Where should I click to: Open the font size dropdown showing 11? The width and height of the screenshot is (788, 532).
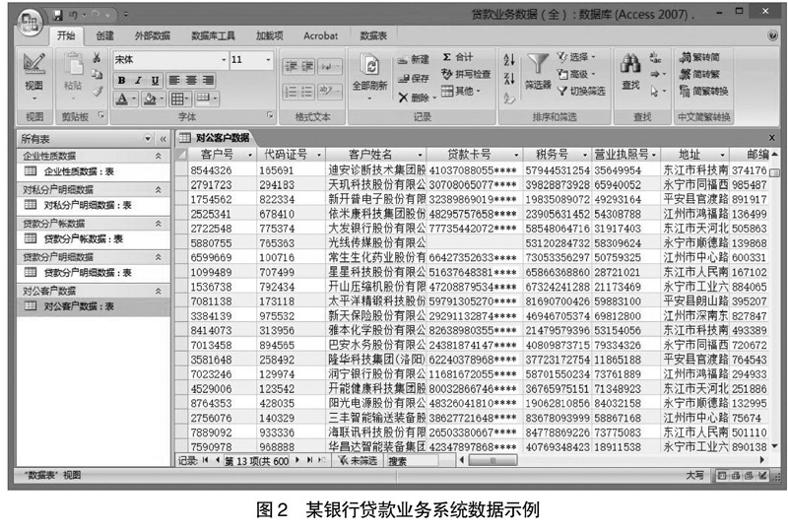point(268,59)
